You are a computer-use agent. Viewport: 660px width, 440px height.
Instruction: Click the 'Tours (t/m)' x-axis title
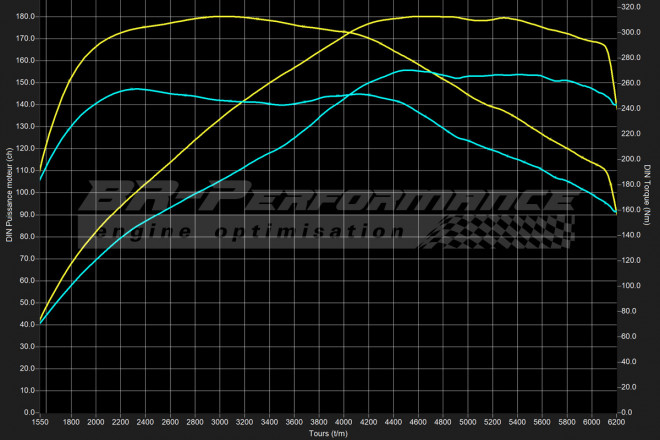point(328,433)
